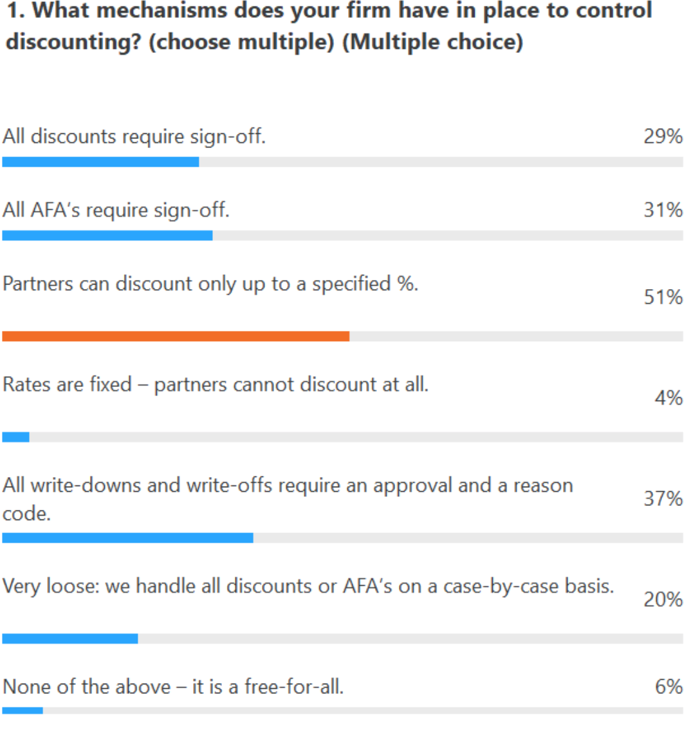Select 'Partners can discount only up to specified %'
Image resolution: width=700 pixels, height=730 pixels.
(210, 284)
